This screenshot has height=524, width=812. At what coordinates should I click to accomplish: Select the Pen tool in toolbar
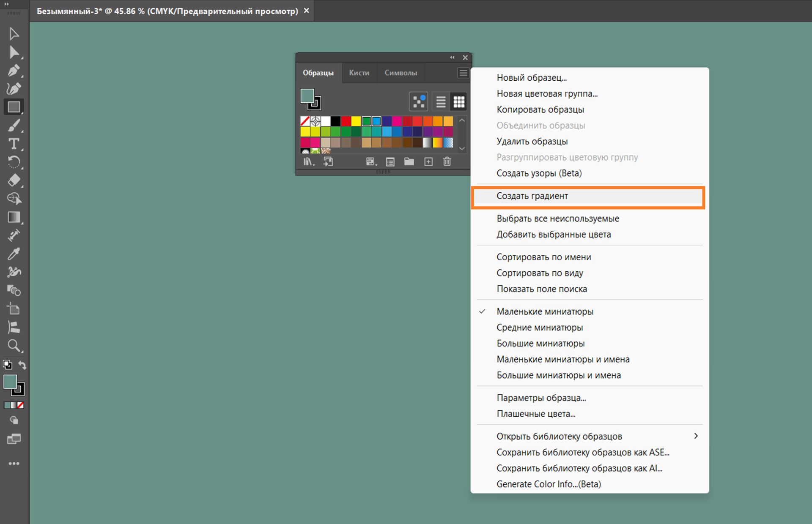(14, 70)
